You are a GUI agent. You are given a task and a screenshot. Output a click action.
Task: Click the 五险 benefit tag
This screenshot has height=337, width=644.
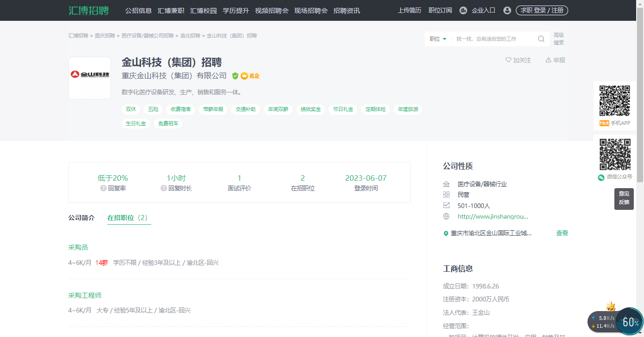(153, 110)
